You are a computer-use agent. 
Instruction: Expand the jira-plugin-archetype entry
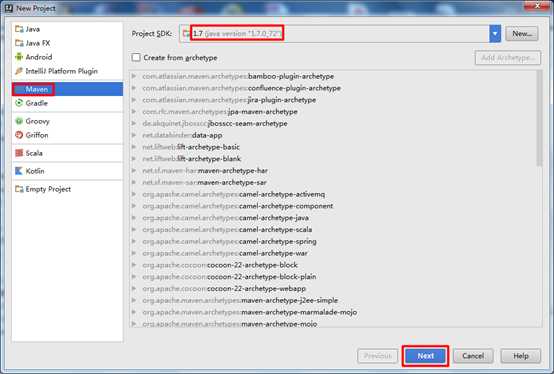(134, 100)
